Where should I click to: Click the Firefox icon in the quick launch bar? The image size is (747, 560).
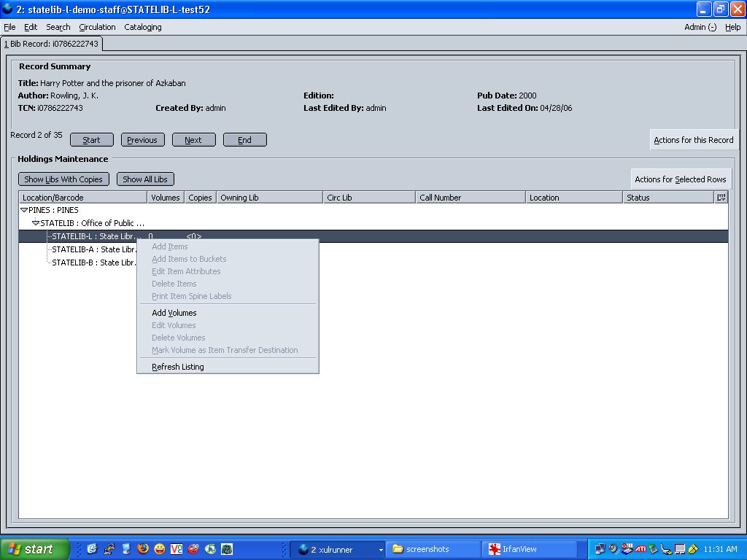(142, 549)
